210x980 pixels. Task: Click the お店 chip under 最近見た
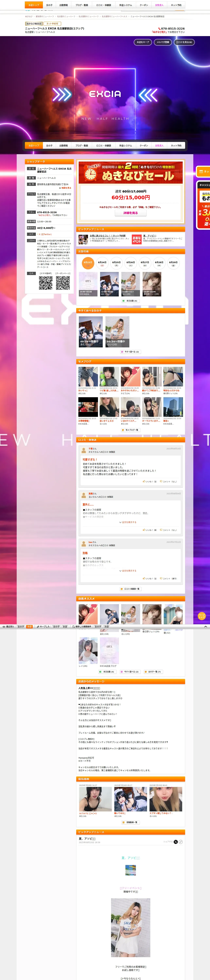tap(29, 627)
